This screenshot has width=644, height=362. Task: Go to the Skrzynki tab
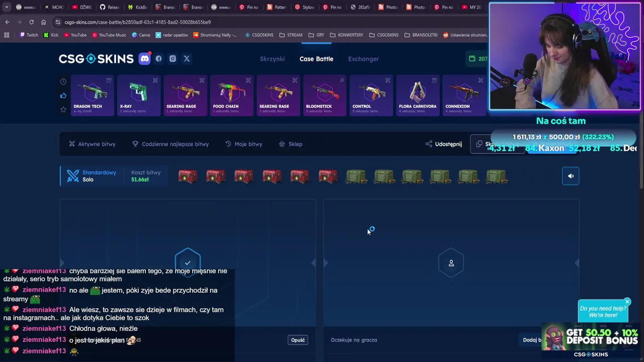tap(272, 59)
